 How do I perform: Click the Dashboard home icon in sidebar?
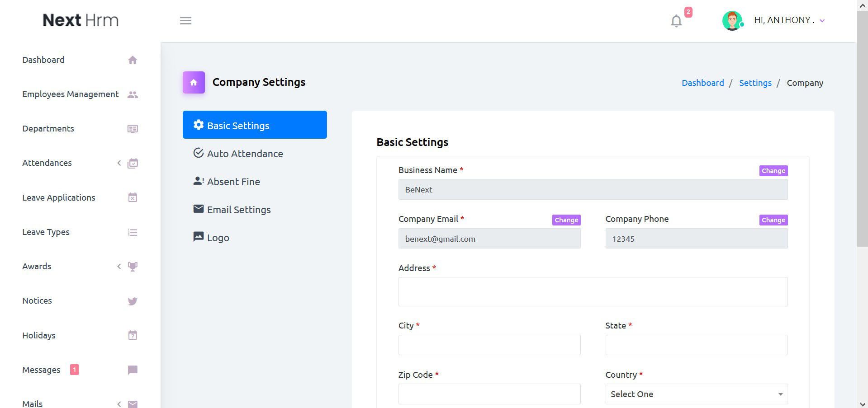click(x=133, y=60)
